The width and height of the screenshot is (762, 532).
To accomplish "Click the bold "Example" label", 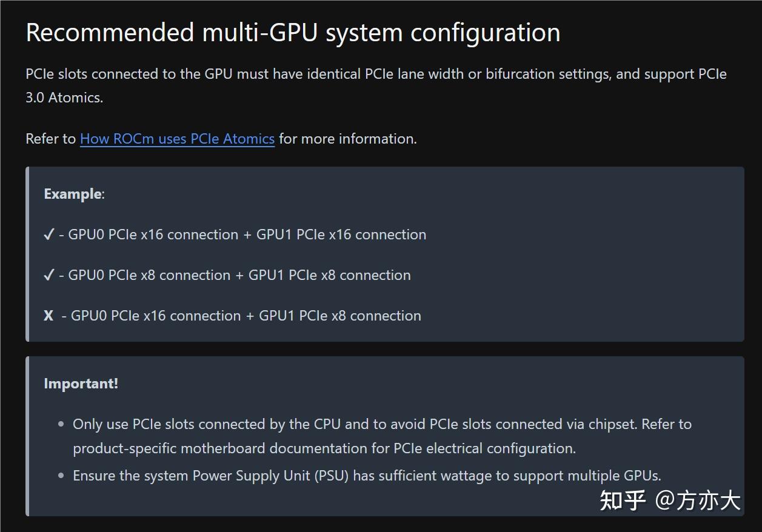I will (73, 194).
